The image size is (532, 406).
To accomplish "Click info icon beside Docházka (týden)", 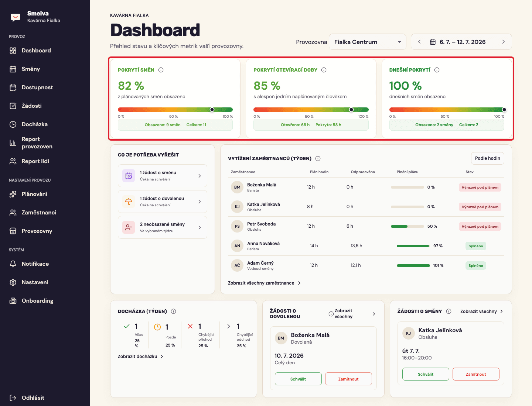I will coord(174,312).
